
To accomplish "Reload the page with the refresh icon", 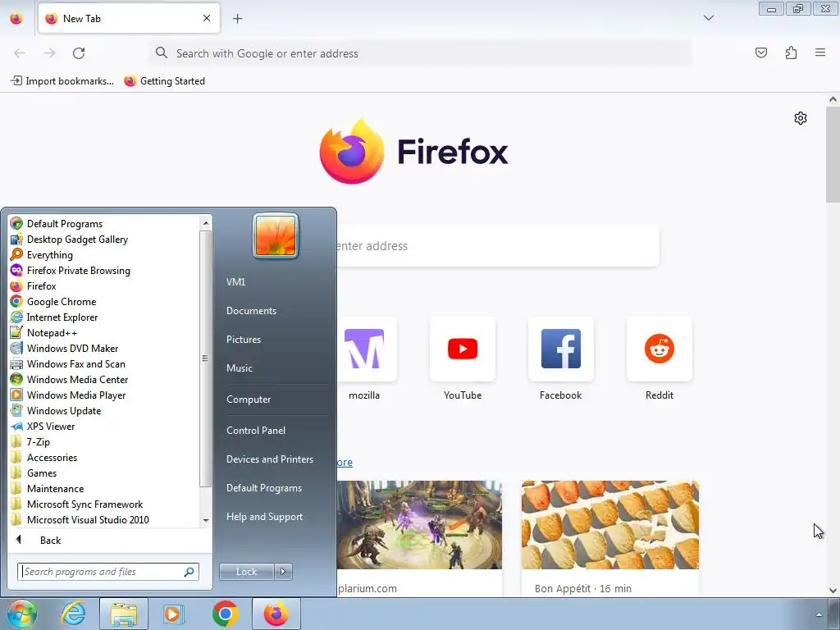I will click(79, 53).
